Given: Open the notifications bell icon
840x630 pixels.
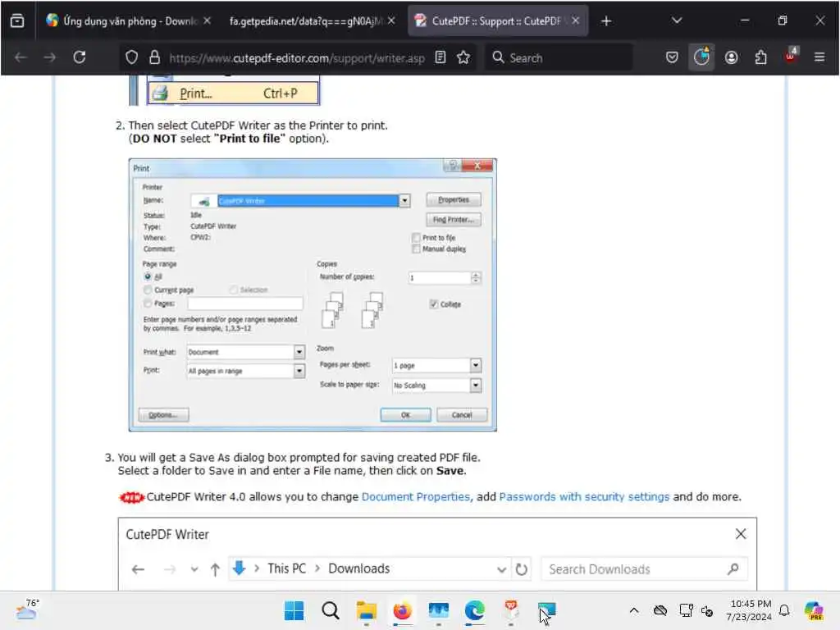Looking at the screenshot, I should pos(784,610).
